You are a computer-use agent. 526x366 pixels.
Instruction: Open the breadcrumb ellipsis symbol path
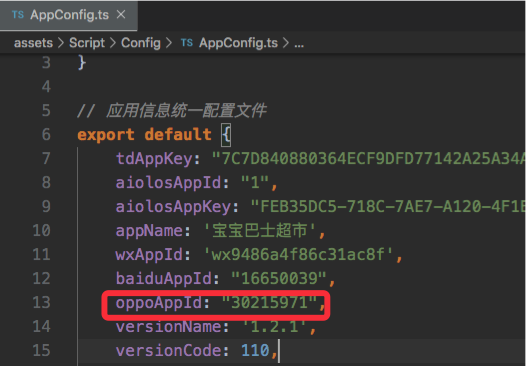click(x=299, y=44)
